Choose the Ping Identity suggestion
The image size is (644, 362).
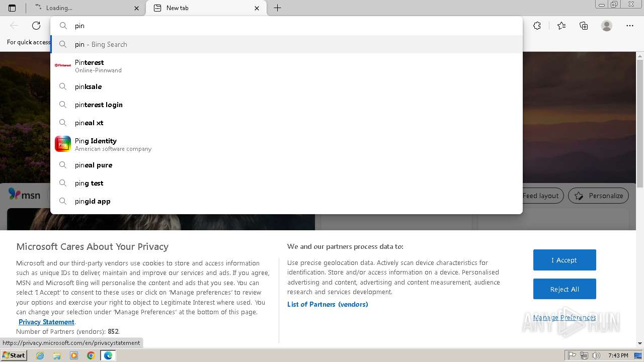(286, 144)
